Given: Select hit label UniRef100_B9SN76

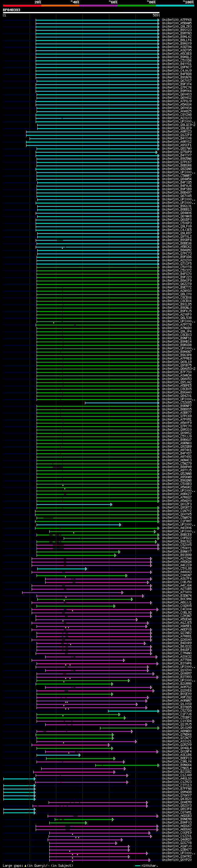Looking at the screenshot, I should pyautogui.click(x=176, y=78).
